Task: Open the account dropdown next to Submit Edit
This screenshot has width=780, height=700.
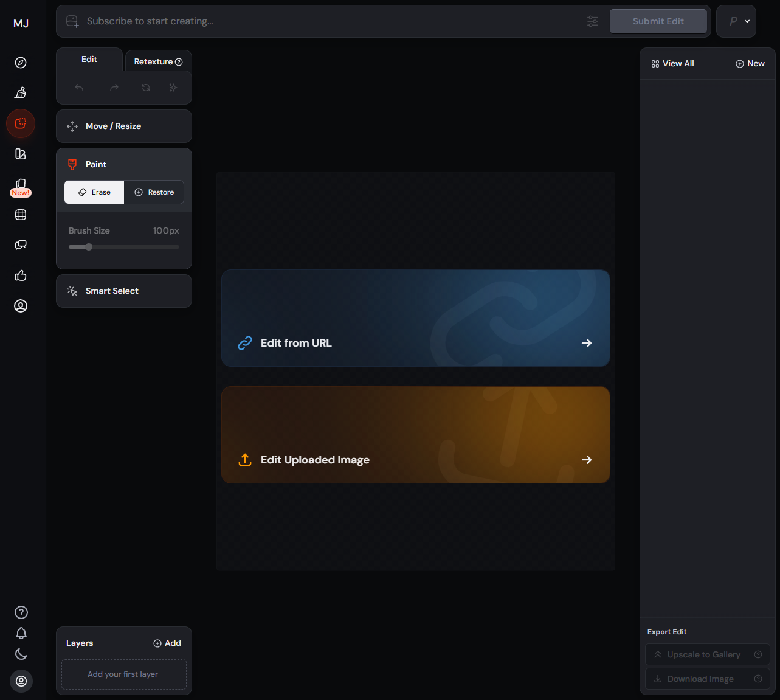Action: click(x=736, y=21)
